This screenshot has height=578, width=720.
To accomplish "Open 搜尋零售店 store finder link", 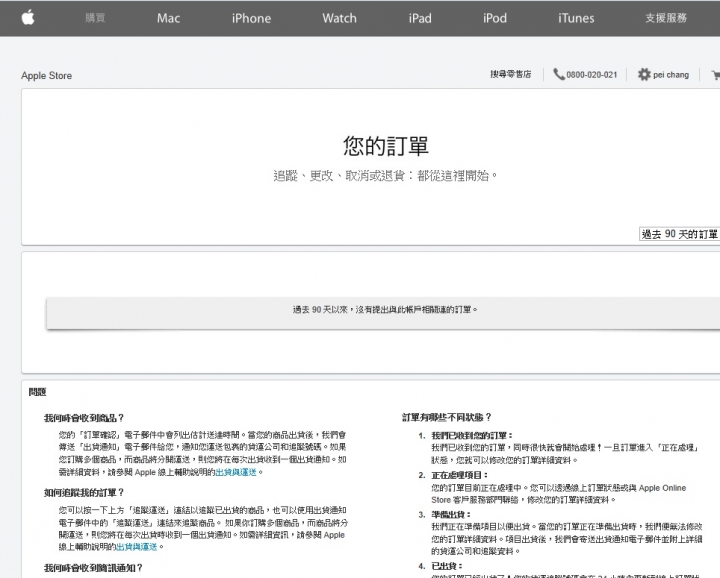I will coord(511,74).
